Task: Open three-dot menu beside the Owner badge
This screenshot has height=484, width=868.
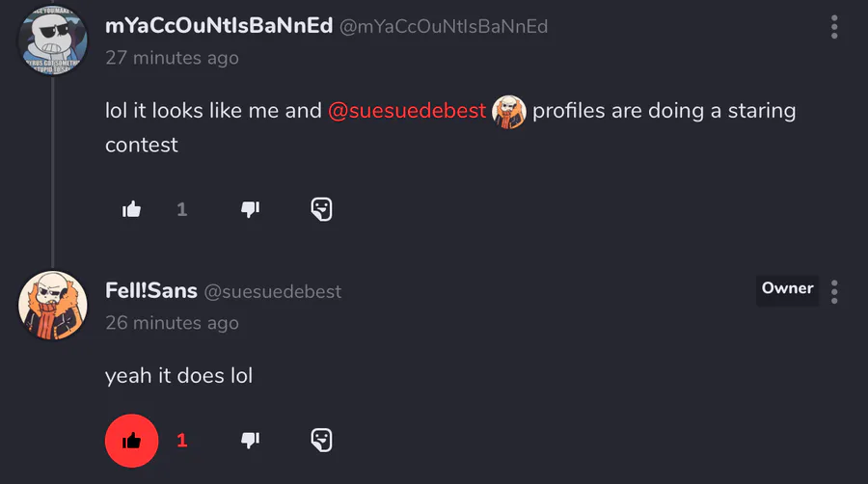Action: (x=834, y=291)
